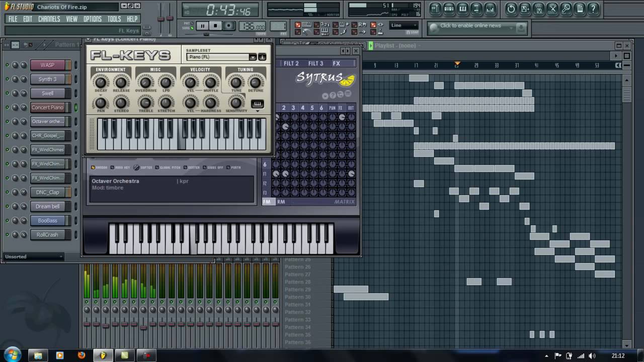The image size is (644, 362).
Task: Open the Line snap dropdown
Action: click(x=405, y=26)
